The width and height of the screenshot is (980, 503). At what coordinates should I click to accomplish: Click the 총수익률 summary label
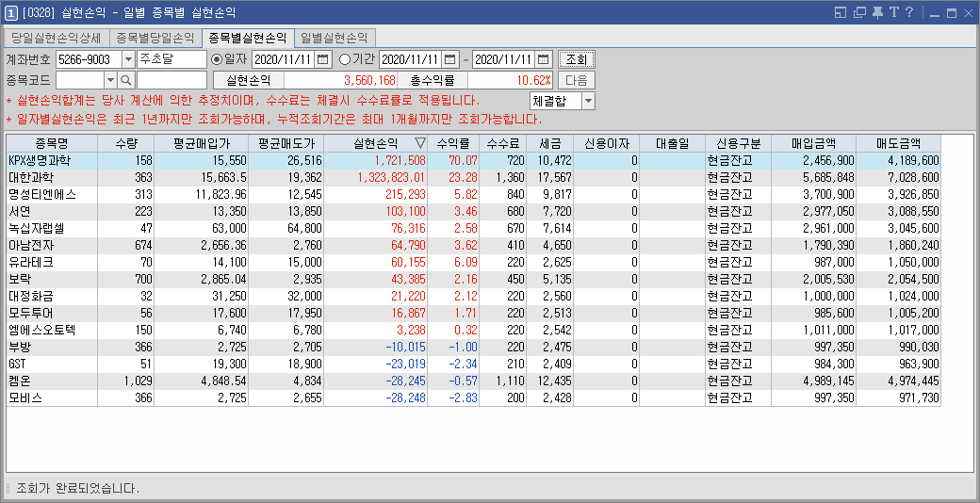tap(433, 80)
